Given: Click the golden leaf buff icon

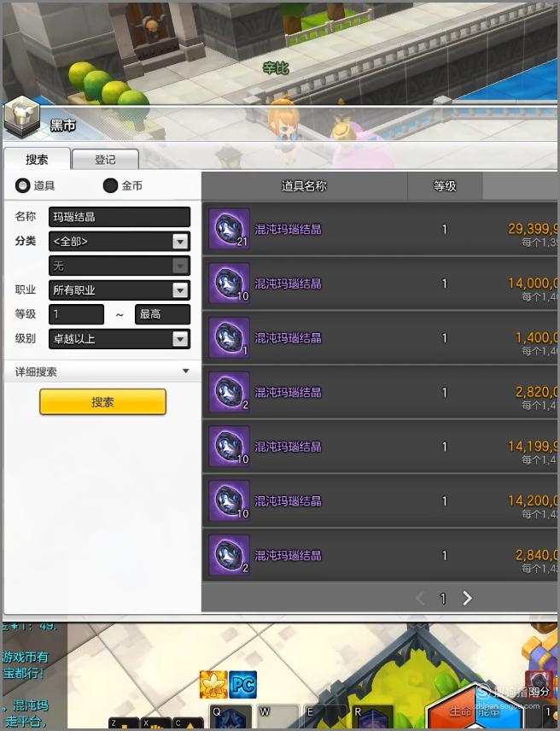Looking at the screenshot, I should click(213, 684).
